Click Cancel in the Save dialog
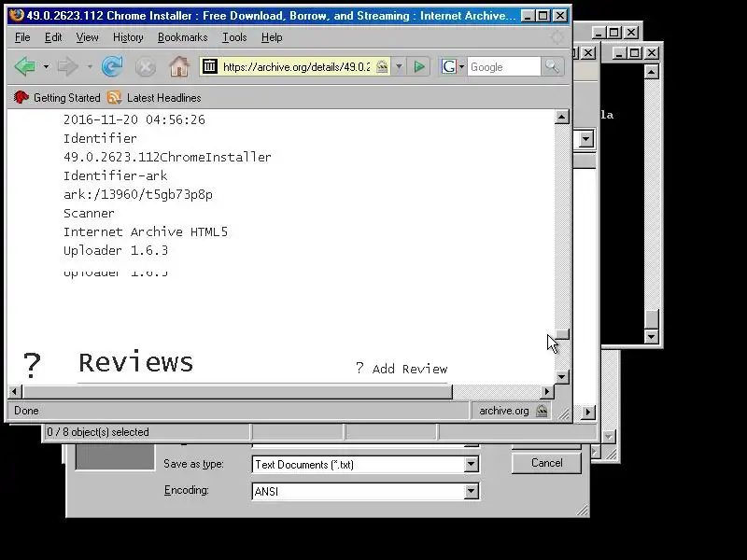Screen dimensions: 747x560 tap(546, 463)
